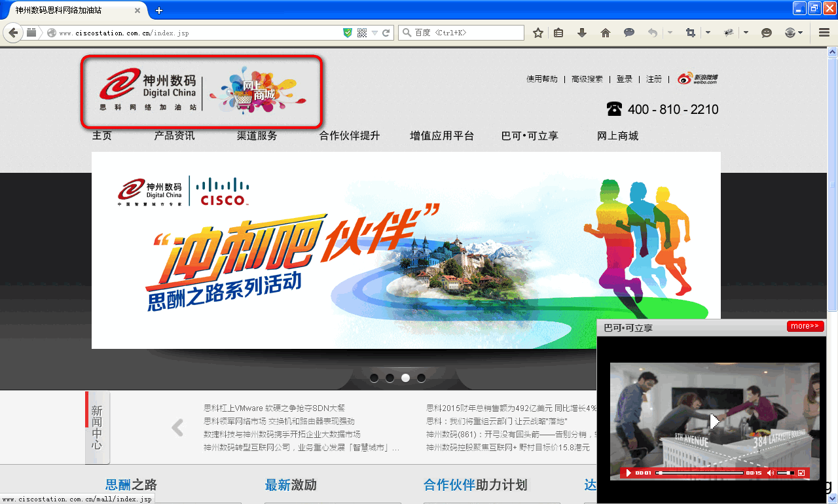Image resolution: width=838 pixels, height=504 pixels.
Task: Click the undo closed tab icon
Action: [x=652, y=33]
